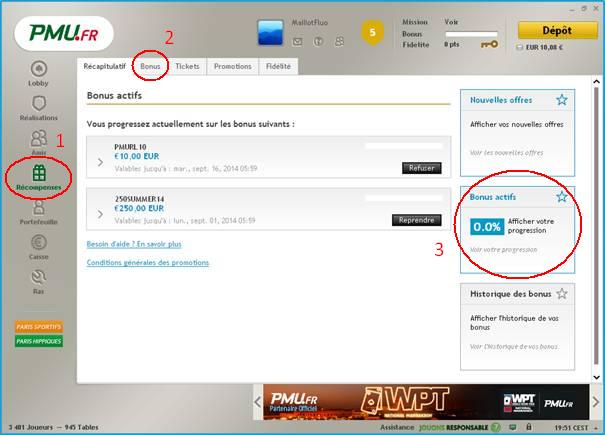
Task: Expand the PMURL10 bonus row chevron
Action: tap(100, 162)
